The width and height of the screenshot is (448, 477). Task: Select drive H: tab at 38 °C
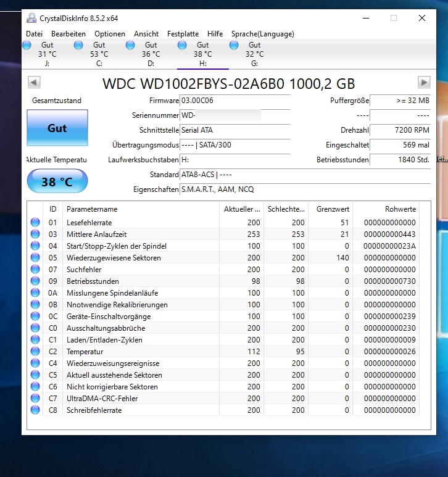point(203,54)
